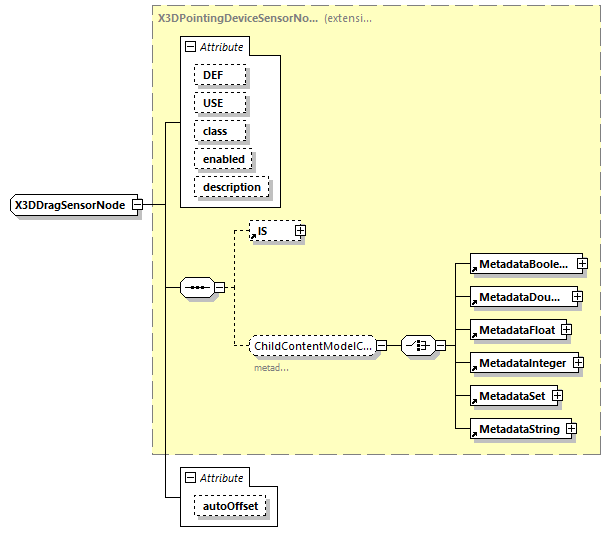Click the choice compositor icon
Viewport: 611px width, 544px height.
[x=416, y=346]
